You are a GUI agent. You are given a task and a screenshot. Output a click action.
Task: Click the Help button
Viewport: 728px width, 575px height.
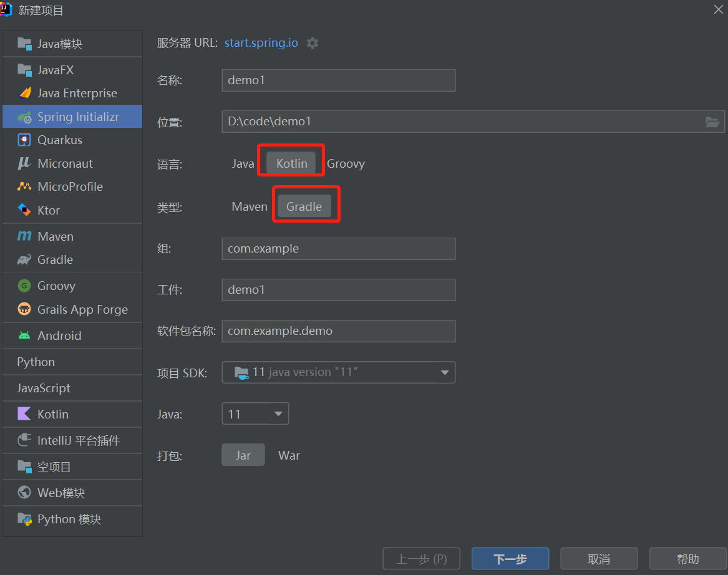(x=687, y=559)
